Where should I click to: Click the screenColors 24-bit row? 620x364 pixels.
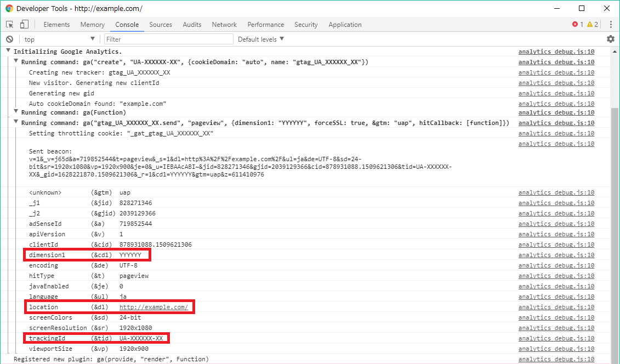point(85,317)
